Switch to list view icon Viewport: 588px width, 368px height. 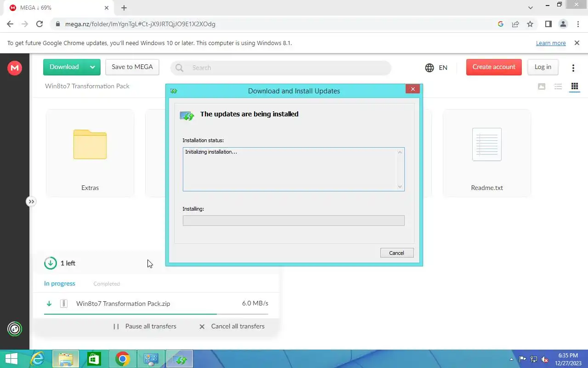pos(558,86)
